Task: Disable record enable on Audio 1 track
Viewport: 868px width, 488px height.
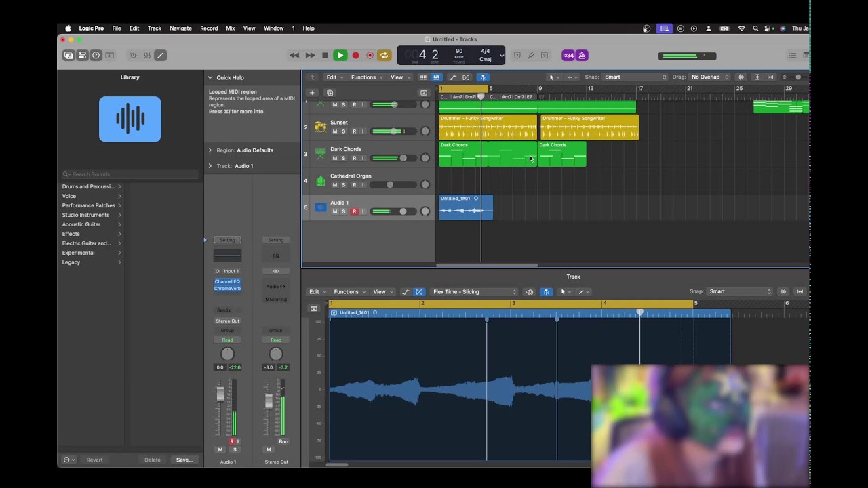Action: click(354, 211)
